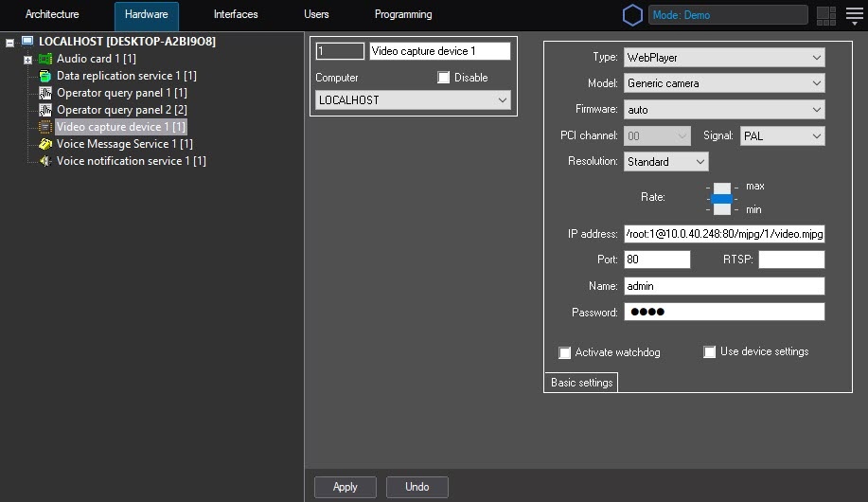
Task: Click the Voice Message Service telephone icon
Action: pyautogui.click(x=45, y=144)
